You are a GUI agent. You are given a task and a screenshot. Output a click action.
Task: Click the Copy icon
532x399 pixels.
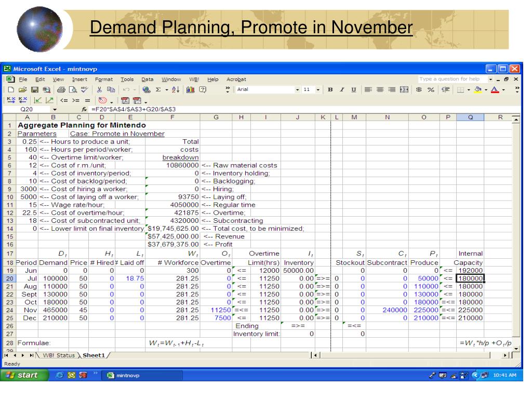(x=111, y=89)
